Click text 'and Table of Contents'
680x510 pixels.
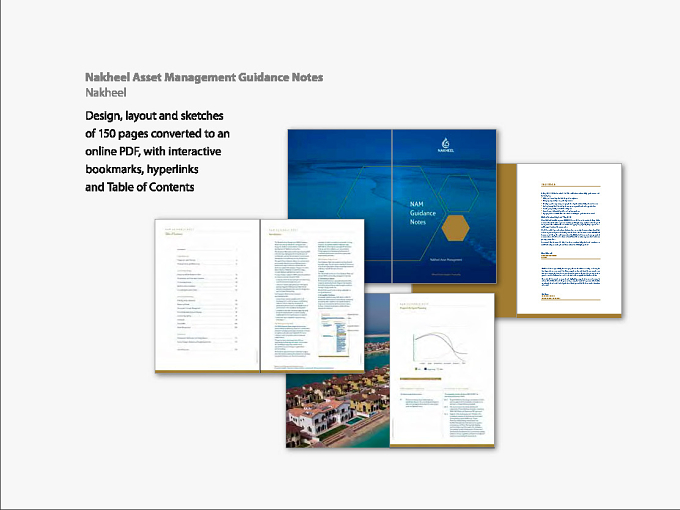140,187
